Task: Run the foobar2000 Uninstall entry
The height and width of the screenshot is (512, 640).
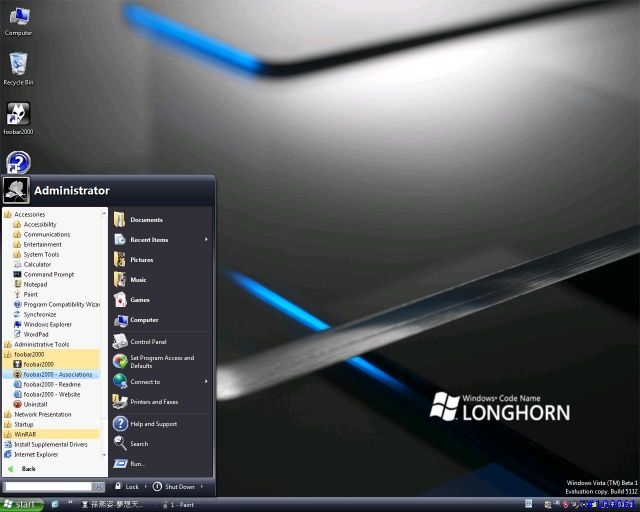Action: [31, 405]
